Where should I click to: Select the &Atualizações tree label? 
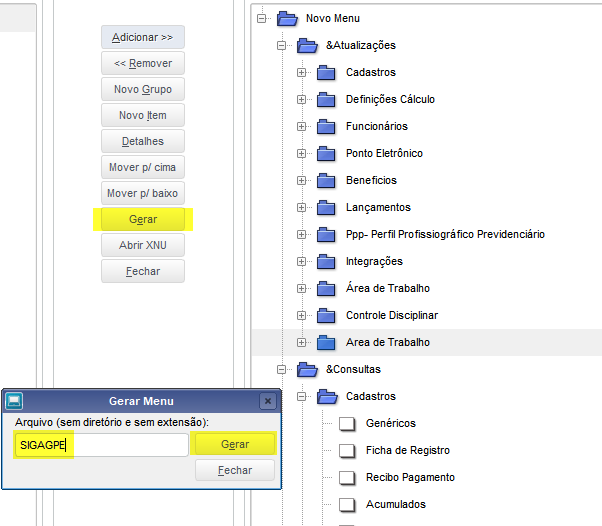pos(361,45)
